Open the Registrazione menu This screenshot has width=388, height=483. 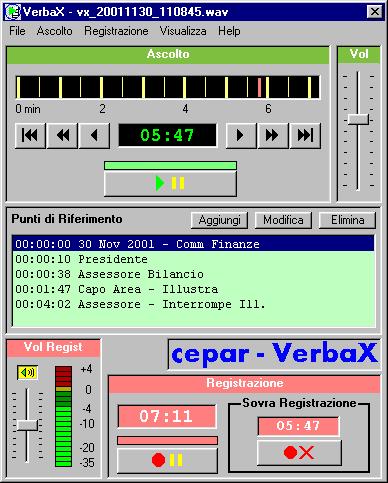pos(116,31)
